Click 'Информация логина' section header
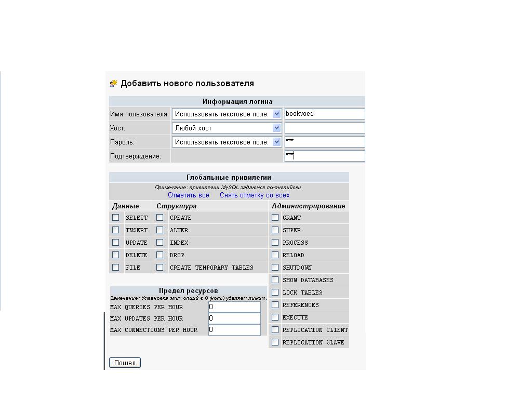 [237, 101]
